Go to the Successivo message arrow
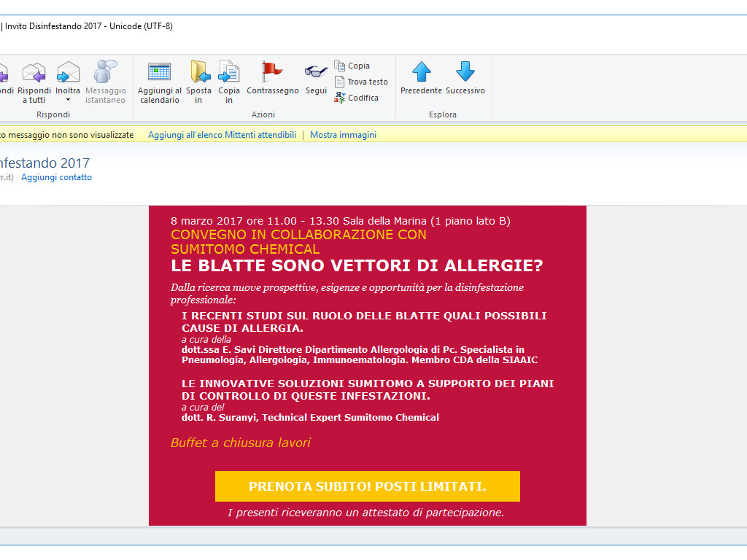 click(x=465, y=71)
